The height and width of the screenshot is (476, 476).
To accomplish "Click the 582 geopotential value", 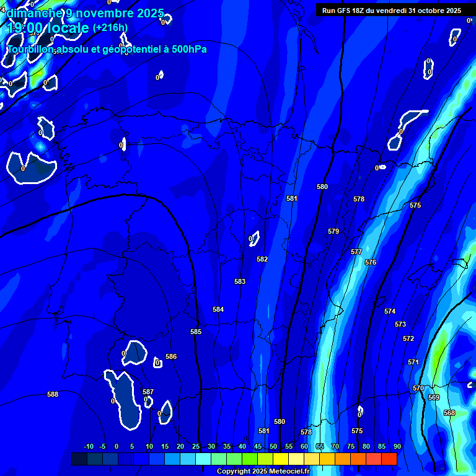I will pos(262,260).
